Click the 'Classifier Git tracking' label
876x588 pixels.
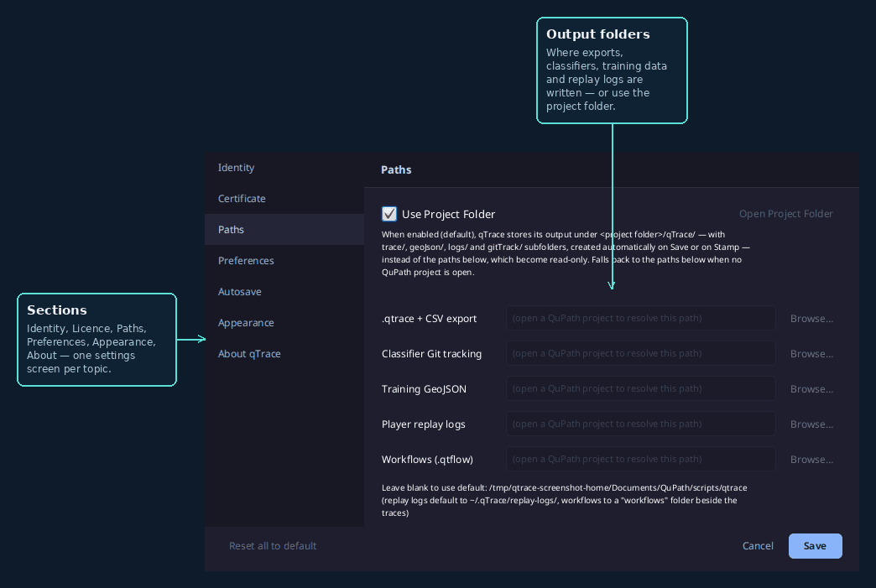(431, 353)
